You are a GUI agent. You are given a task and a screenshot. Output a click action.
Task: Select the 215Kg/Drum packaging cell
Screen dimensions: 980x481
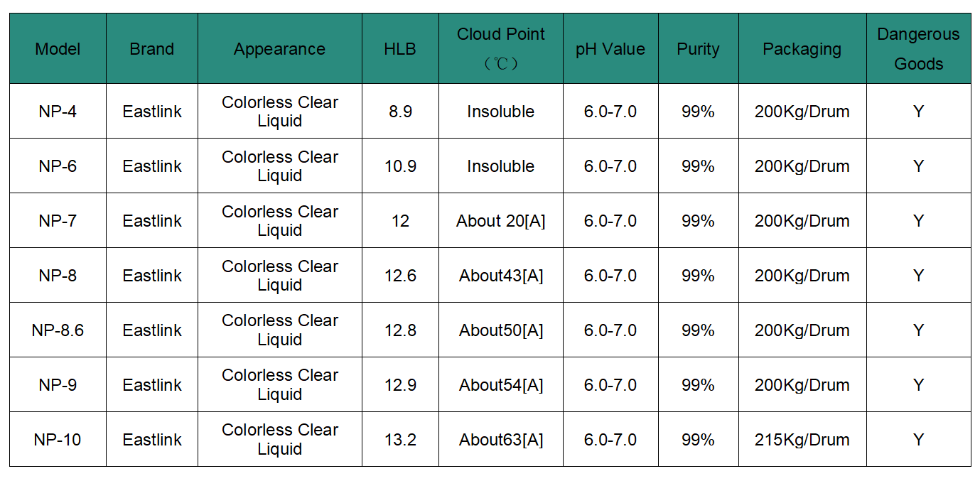[802, 440]
